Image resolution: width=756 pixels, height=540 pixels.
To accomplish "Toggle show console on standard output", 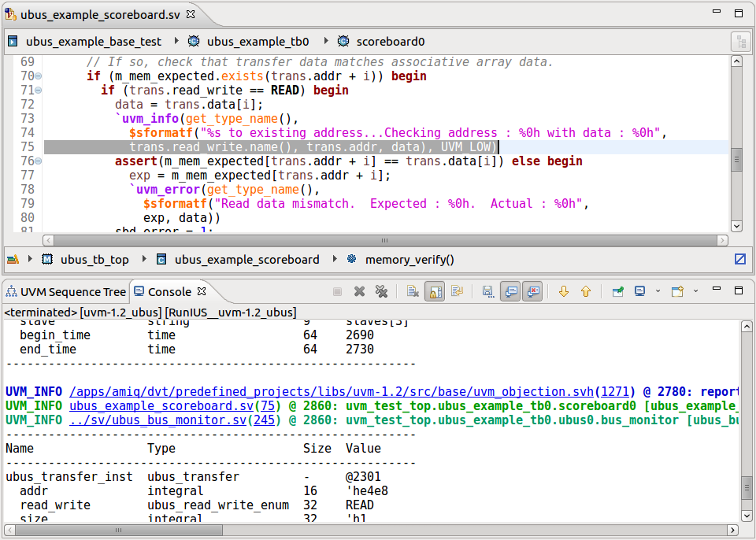I will (x=510, y=291).
